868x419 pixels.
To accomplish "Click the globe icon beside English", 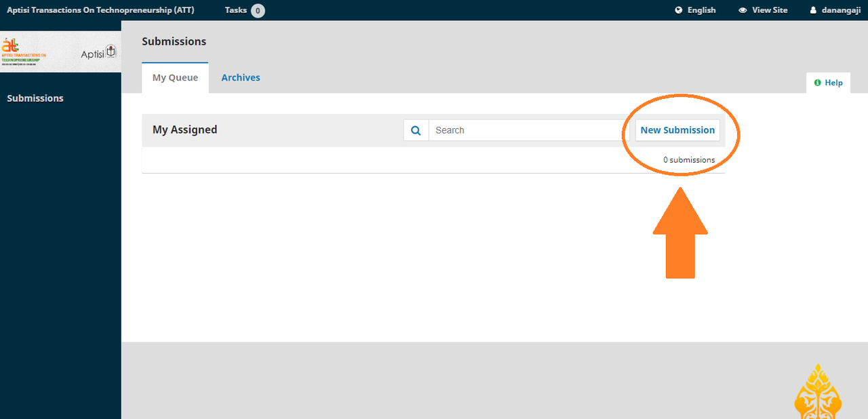I will pyautogui.click(x=679, y=10).
